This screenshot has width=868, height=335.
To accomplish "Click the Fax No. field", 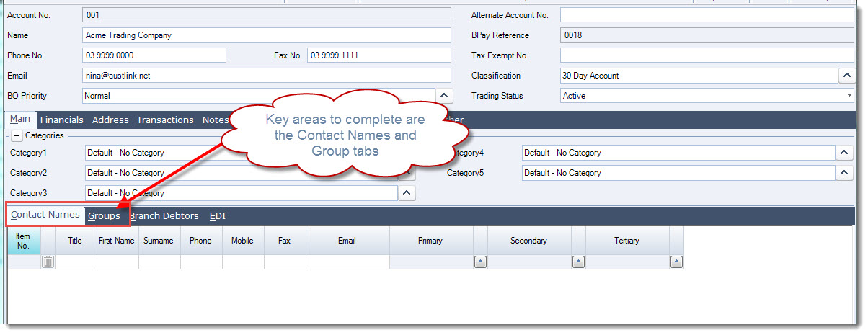I will tap(379, 55).
